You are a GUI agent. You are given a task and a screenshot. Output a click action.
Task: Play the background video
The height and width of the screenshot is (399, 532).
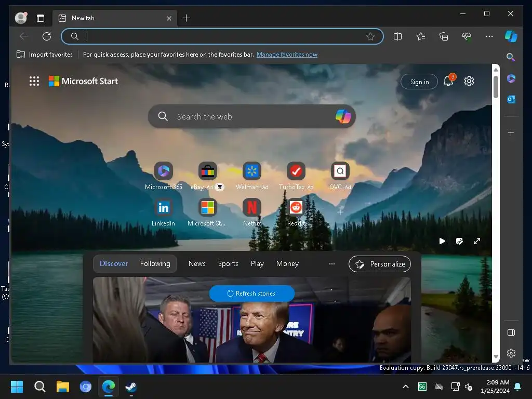(442, 241)
